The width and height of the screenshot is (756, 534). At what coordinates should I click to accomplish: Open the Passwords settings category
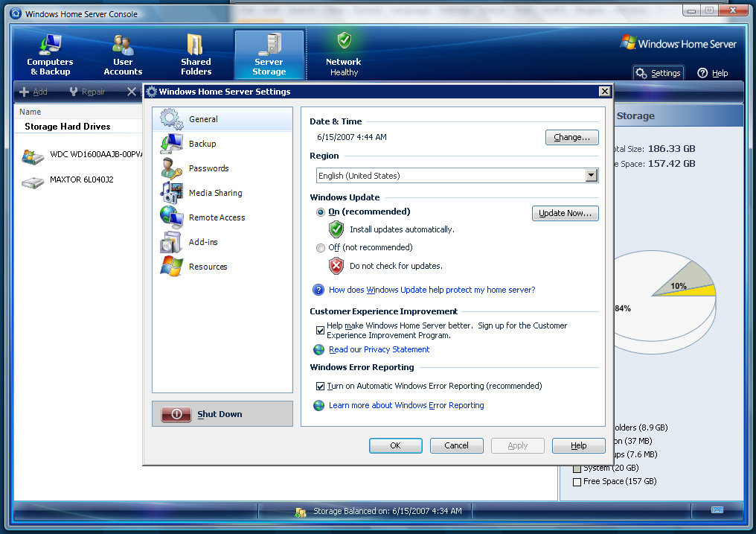pyautogui.click(x=208, y=168)
